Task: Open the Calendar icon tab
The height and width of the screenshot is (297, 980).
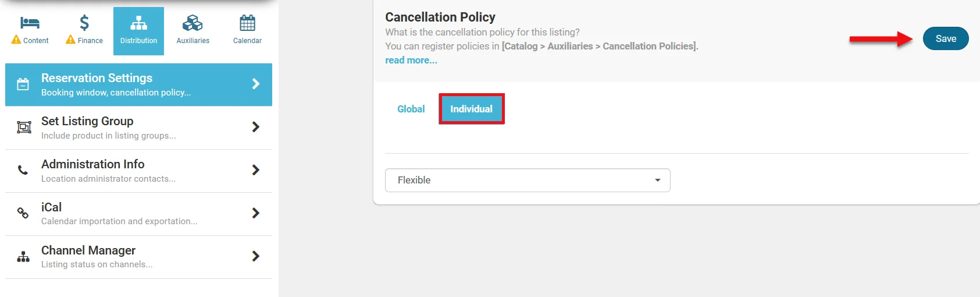Action: 247,23
